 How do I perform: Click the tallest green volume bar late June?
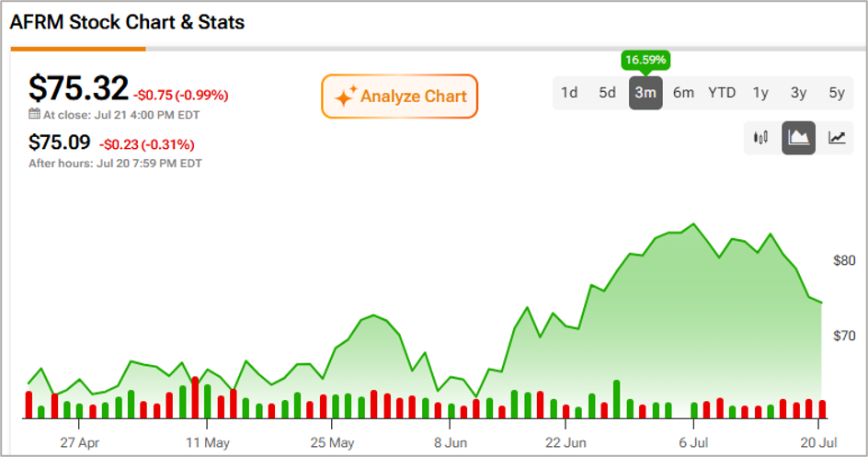pyautogui.click(x=617, y=399)
